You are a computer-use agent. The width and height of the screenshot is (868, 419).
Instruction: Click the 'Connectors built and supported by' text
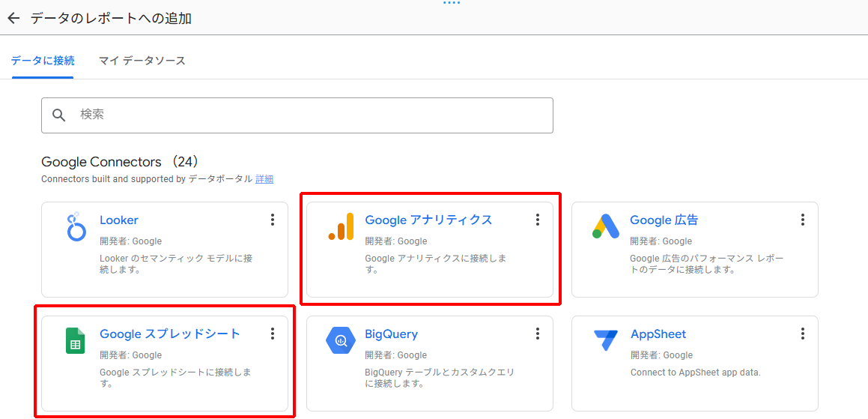(114, 179)
